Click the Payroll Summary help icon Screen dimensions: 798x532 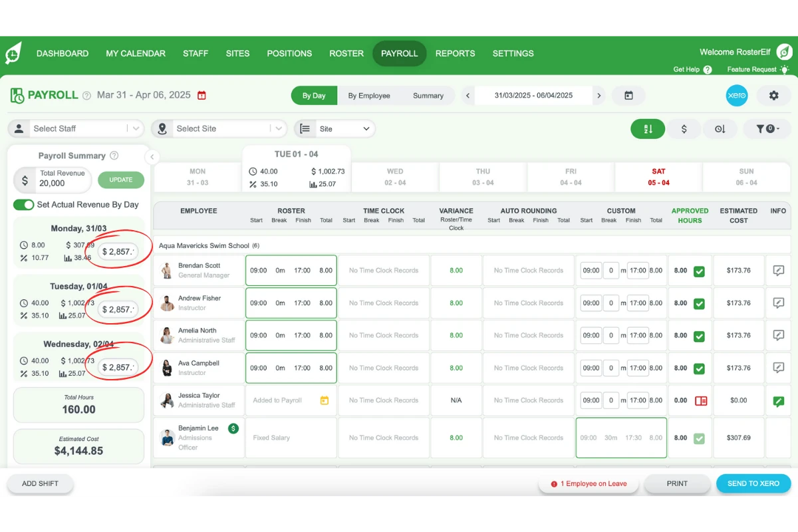tap(114, 156)
